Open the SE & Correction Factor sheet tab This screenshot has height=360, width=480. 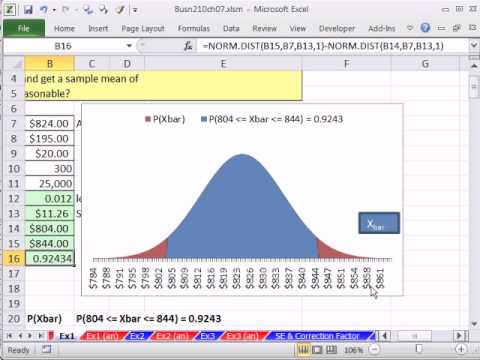(x=318, y=336)
